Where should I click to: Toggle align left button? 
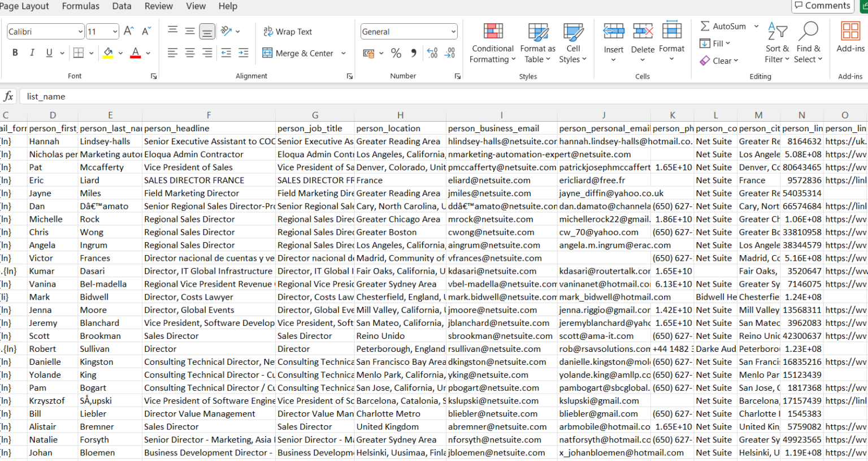point(173,53)
